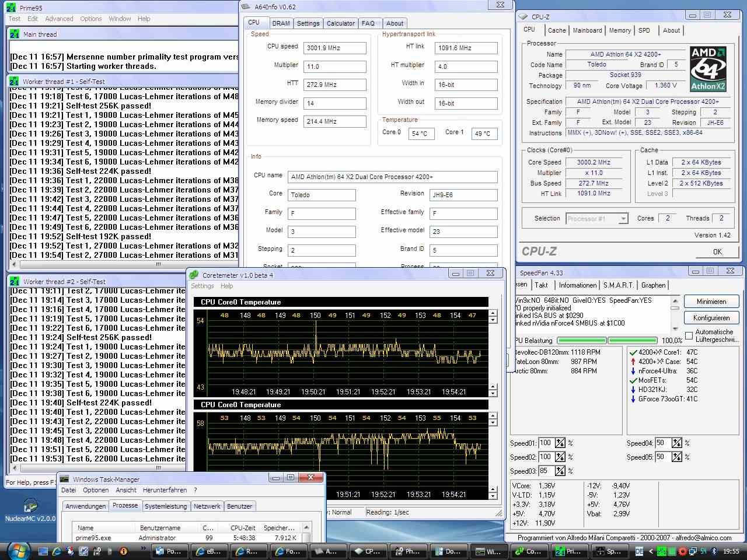Viewport: 747px width, 560px height.
Task: Click the Show Desktop quick launch icon
Action: 43,551
